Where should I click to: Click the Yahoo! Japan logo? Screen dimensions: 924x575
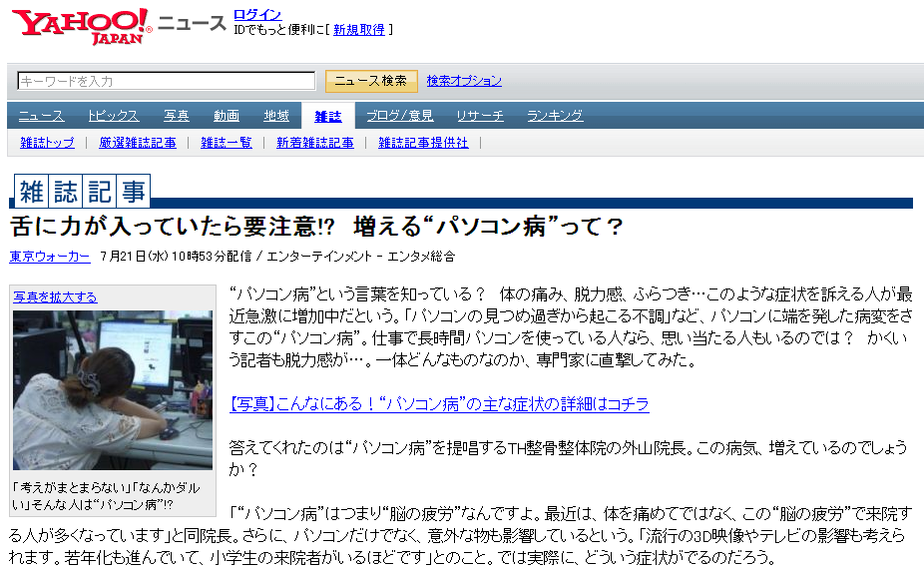point(81,27)
